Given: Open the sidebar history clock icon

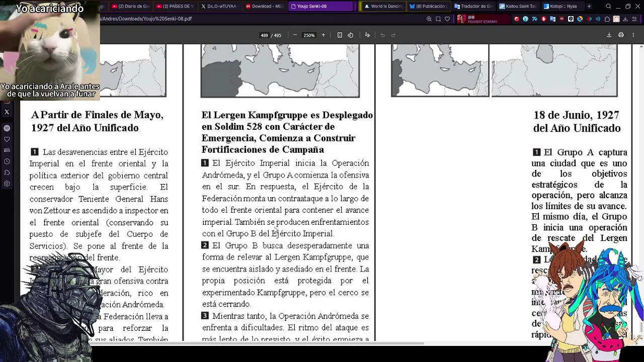Looking at the screenshot, I should (x=7, y=161).
